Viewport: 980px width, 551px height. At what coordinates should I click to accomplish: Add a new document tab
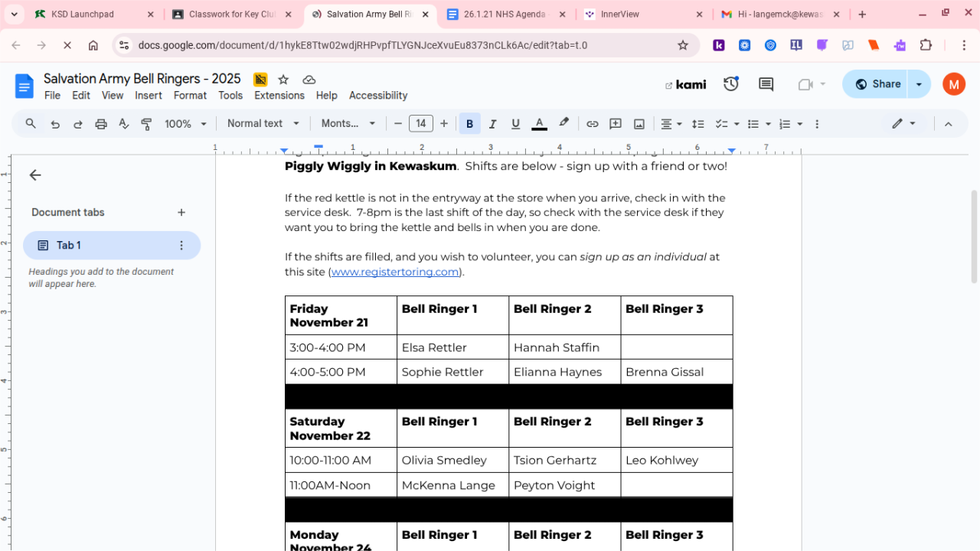pos(181,213)
